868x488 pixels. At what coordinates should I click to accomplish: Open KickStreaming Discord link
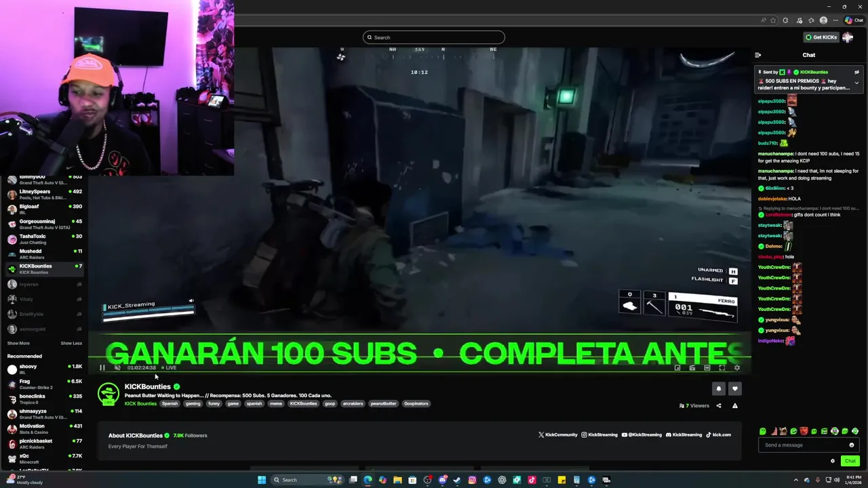[x=684, y=435]
